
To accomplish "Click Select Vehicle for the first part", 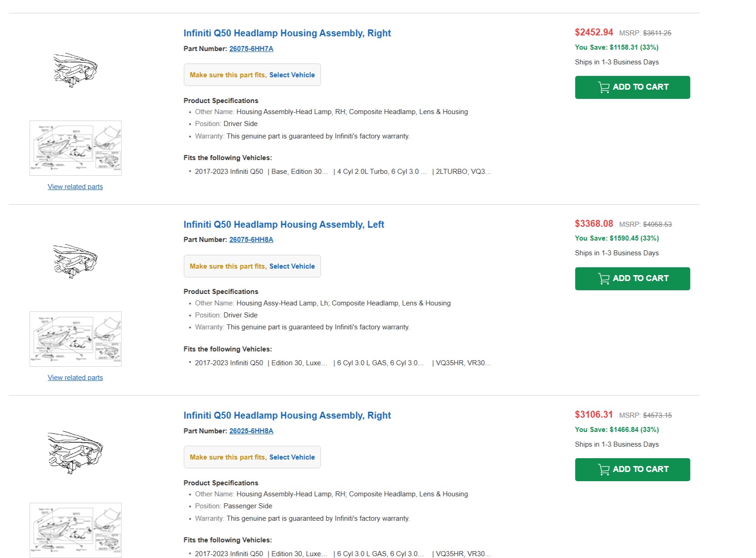I will (x=292, y=75).
